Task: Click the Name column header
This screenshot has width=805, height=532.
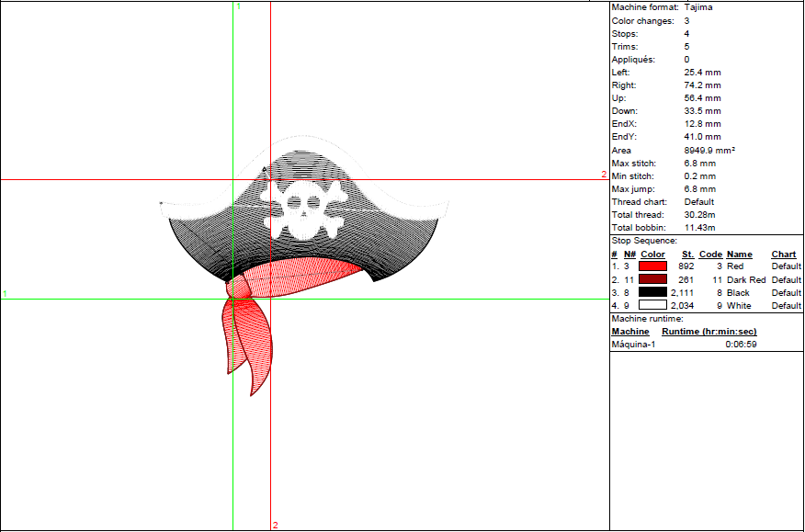Action: (739, 255)
